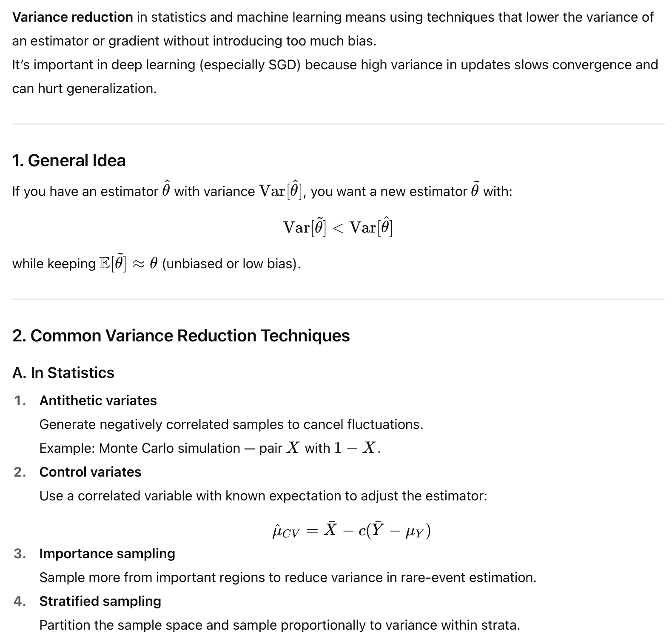Viewport: 672px width, 642px height.
Task: Click the "2. Common Variance Reduction Techniques" heading
Action: tap(181, 336)
